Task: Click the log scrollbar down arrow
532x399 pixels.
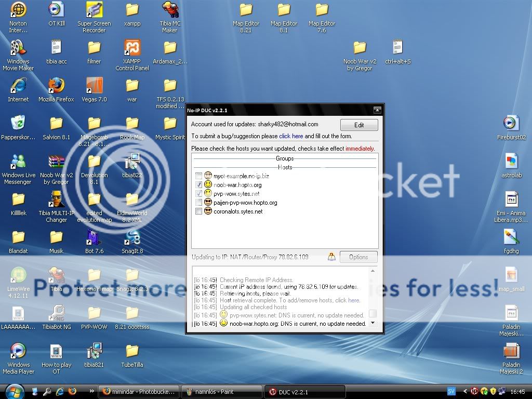Action: tap(373, 323)
